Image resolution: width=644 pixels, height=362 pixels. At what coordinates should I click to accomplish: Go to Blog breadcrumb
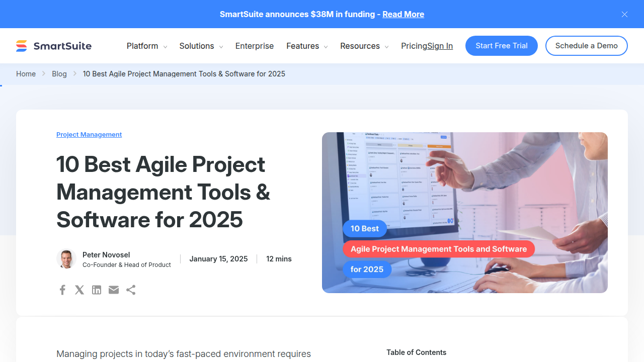point(59,74)
